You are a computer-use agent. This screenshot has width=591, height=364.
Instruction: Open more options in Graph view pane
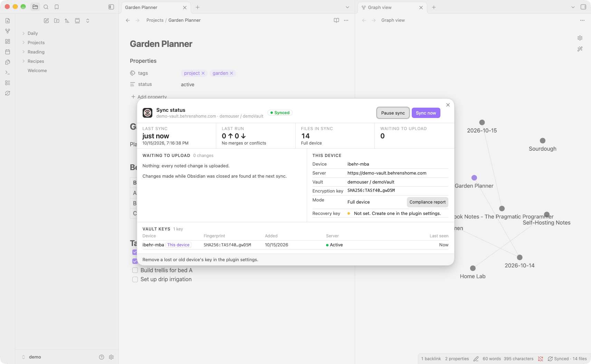coord(582,20)
